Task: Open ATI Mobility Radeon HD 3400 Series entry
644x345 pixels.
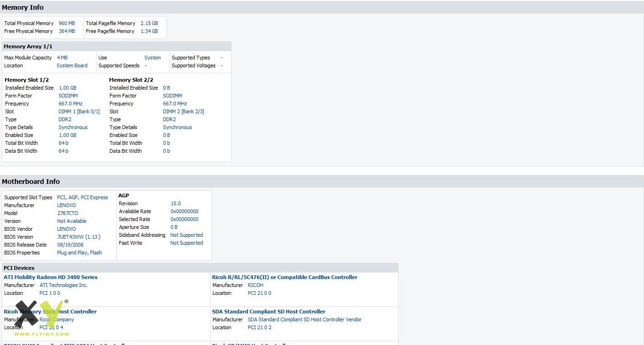Action: [51, 277]
